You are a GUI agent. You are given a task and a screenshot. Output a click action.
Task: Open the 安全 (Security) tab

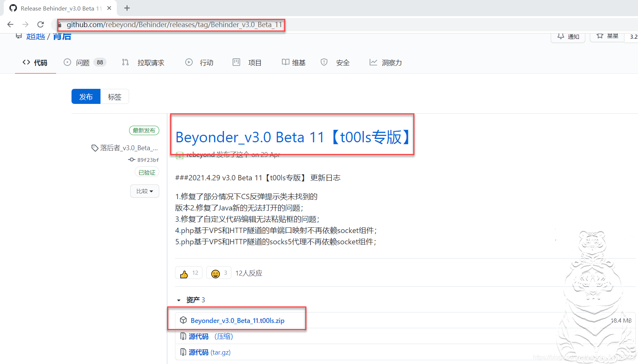tap(335, 62)
